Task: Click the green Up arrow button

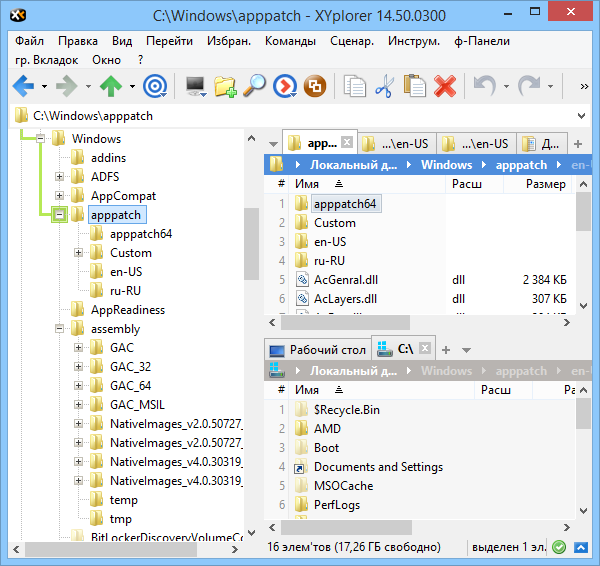Action: pos(110,87)
